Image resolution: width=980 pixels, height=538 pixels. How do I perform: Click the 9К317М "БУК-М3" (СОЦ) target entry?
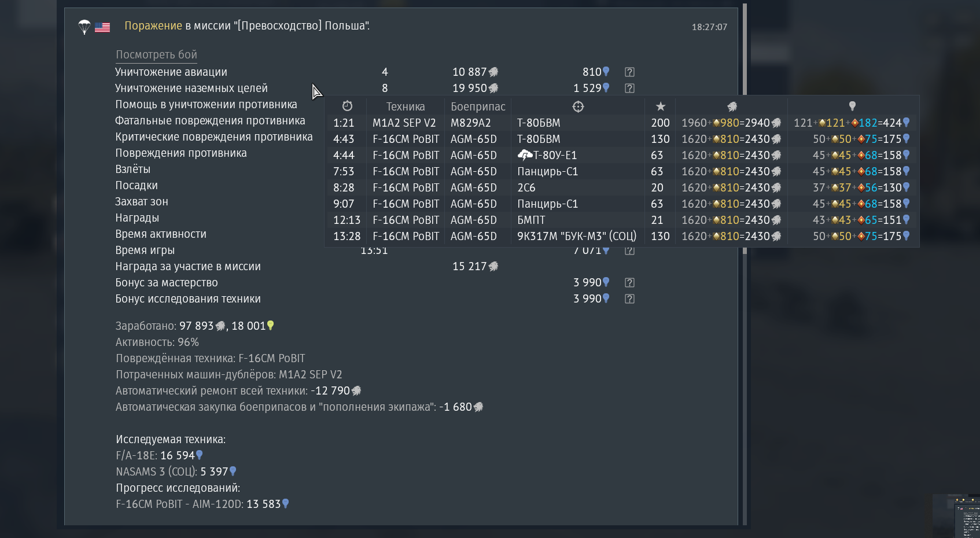[x=577, y=237]
